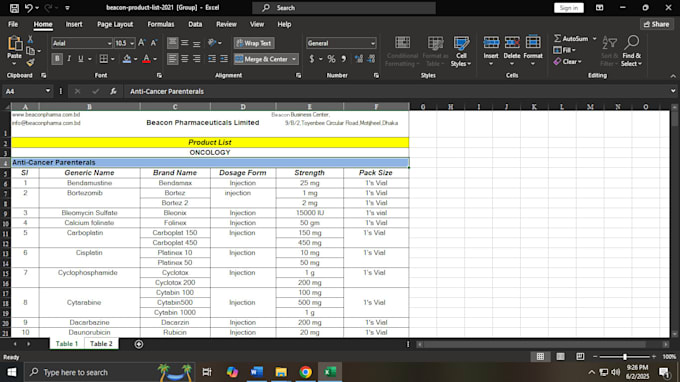The height and width of the screenshot is (382, 680).
Task: Click the Share button
Action: coord(657,24)
